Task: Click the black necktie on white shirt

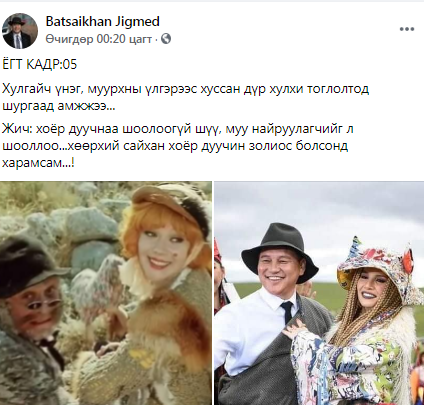Action: (x=287, y=315)
